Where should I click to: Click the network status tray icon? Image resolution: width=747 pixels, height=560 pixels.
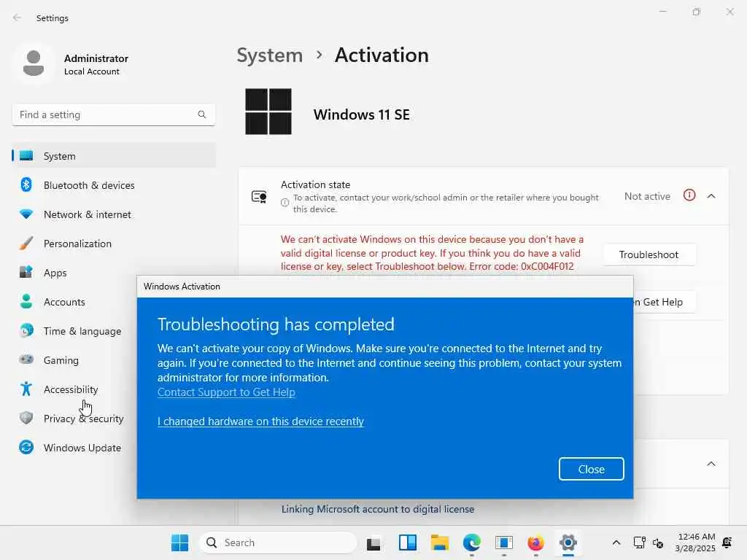[639, 542]
